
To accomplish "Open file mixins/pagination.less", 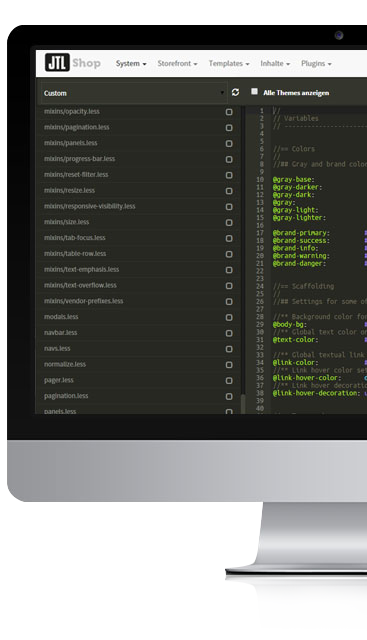I will [77, 127].
